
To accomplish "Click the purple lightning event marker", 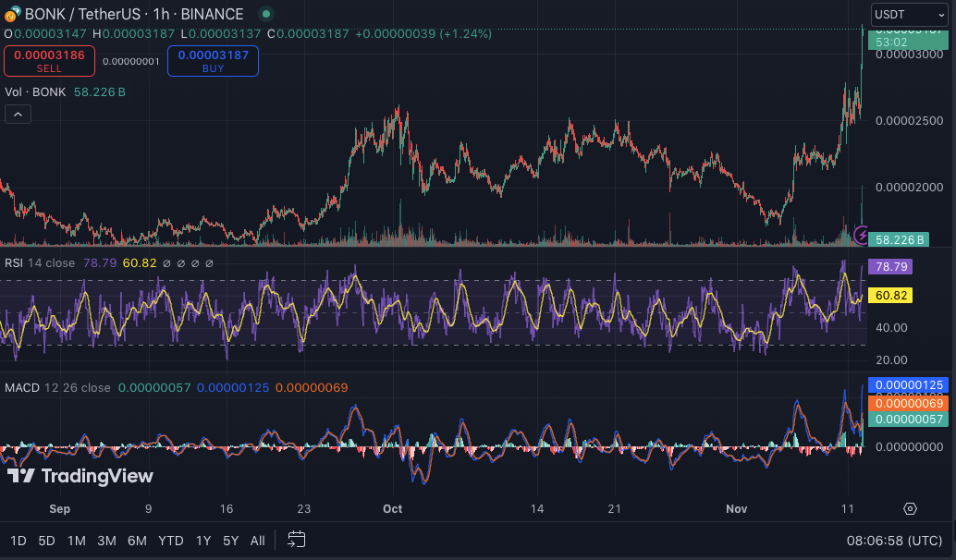I will tap(861, 236).
